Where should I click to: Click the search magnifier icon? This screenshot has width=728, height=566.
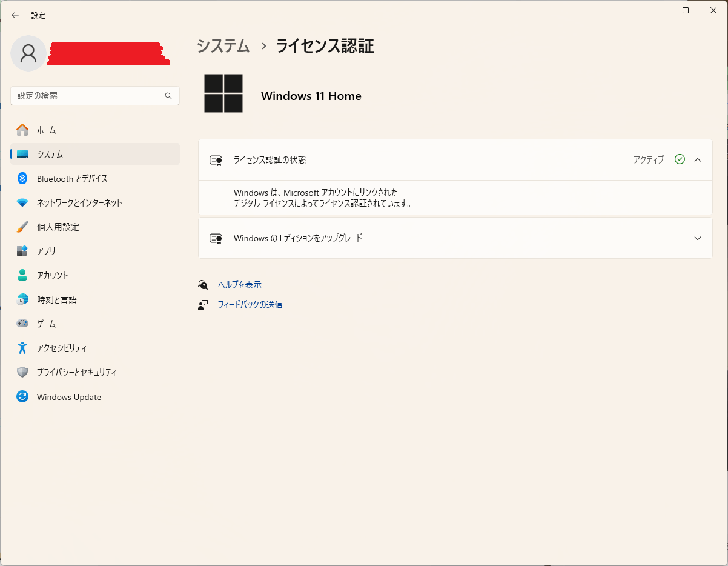coord(168,96)
